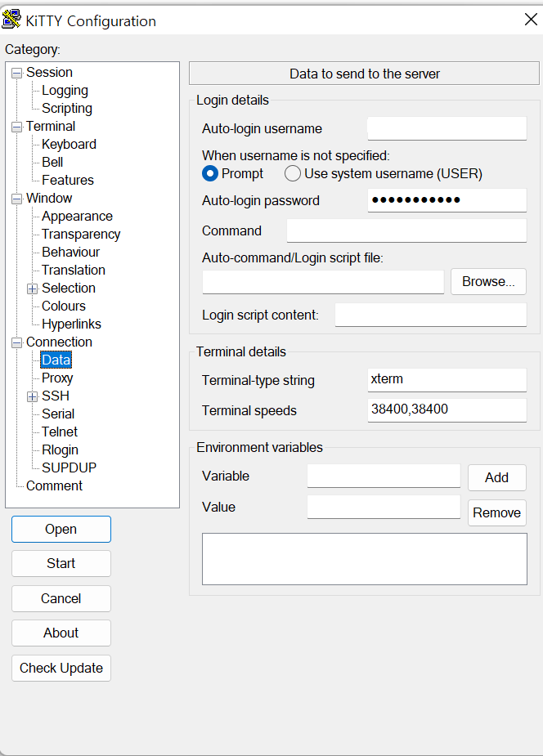The image size is (543, 756).
Task: Open the Behaviour category
Action: (70, 253)
